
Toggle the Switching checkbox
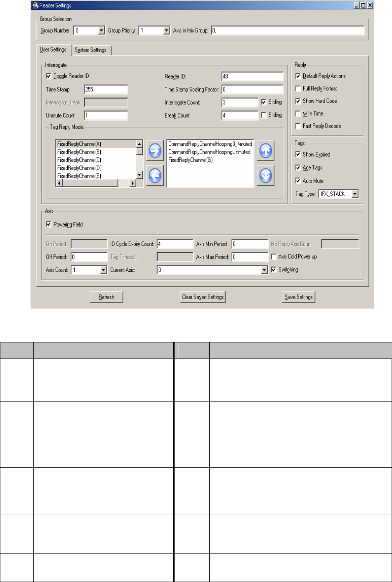point(274,270)
